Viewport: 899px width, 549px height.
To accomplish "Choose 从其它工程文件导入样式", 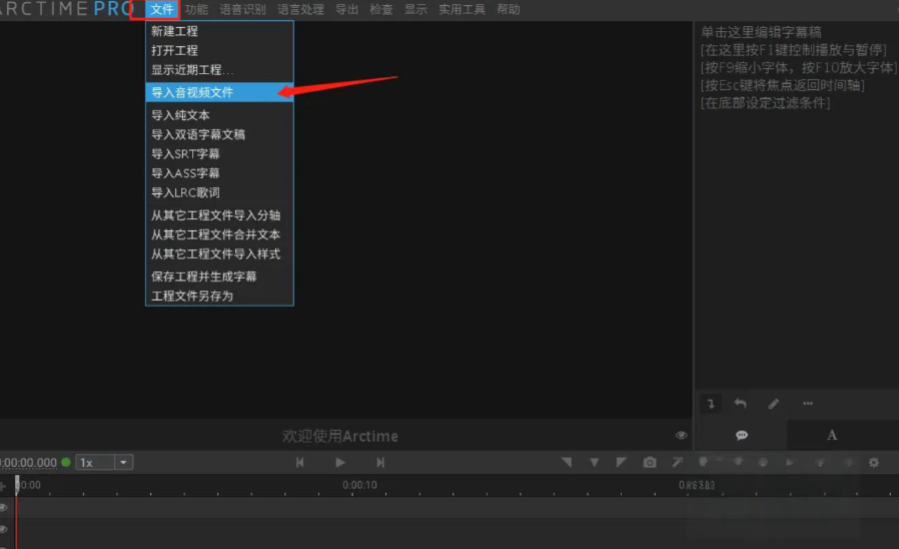I will (220, 254).
